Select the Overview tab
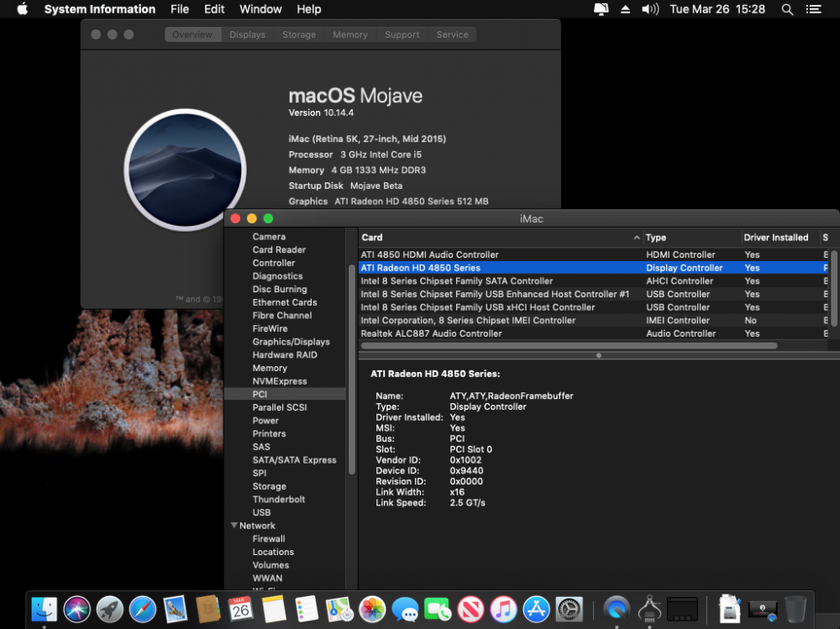The image size is (840, 629). (x=192, y=34)
